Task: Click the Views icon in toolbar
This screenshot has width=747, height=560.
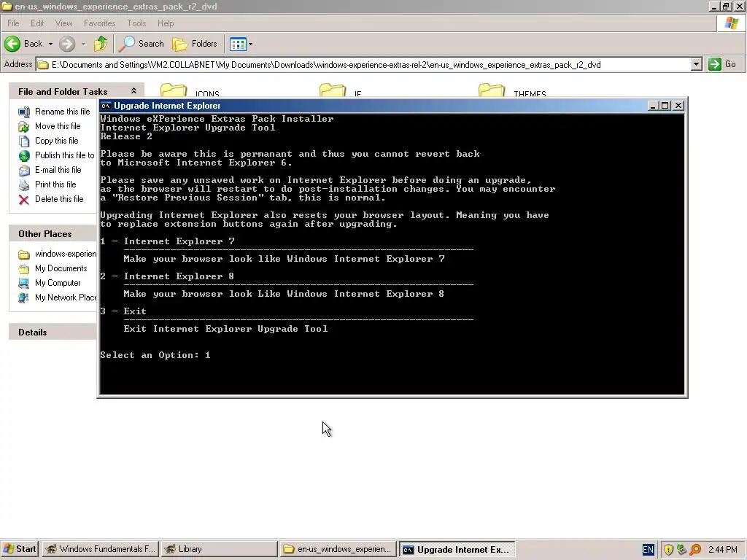Action: click(x=238, y=44)
